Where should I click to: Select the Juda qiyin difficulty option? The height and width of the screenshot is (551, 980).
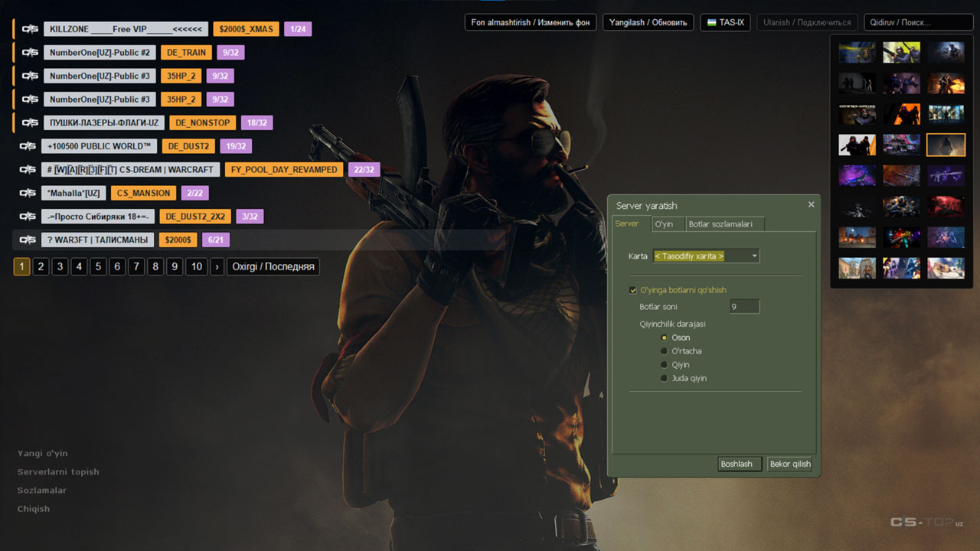665,379
